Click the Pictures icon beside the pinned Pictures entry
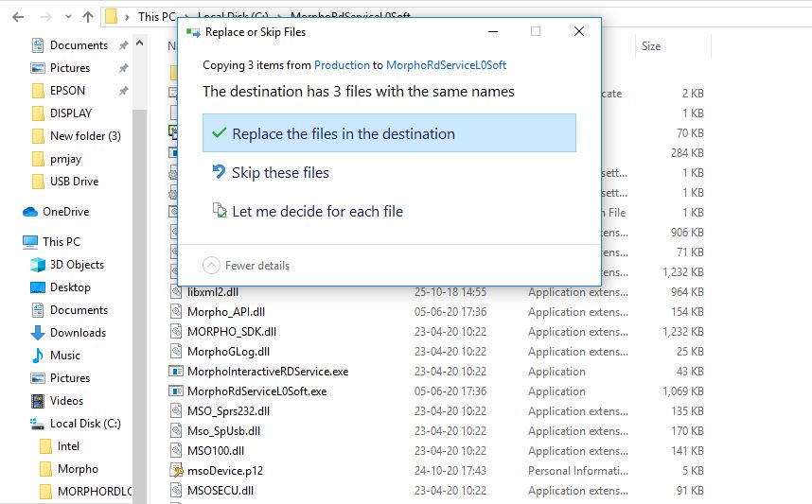The height and width of the screenshot is (504, 812). [38, 68]
